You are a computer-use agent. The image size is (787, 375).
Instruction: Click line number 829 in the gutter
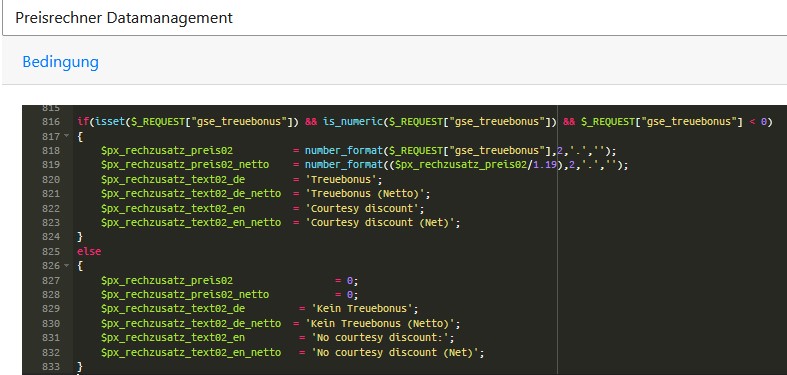pyautogui.click(x=51, y=309)
